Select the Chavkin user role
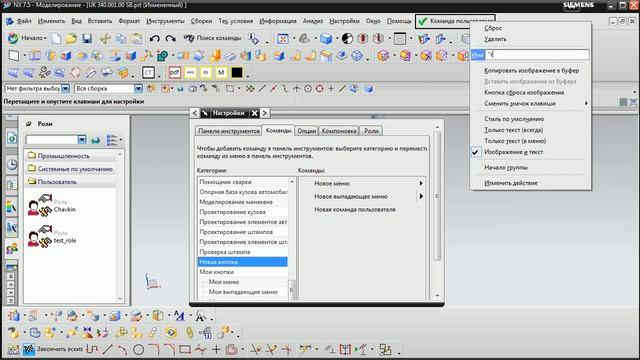640x360 pixels. point(51,205)
